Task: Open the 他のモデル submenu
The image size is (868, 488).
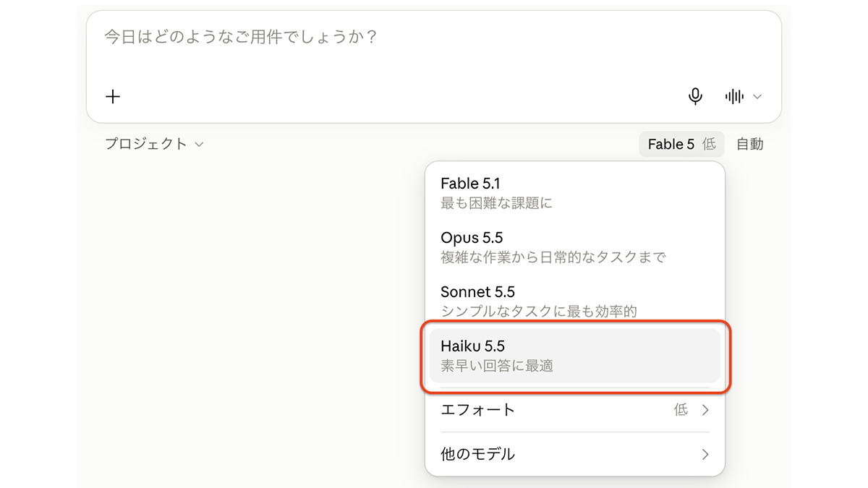Action: [x=575, y=454]
